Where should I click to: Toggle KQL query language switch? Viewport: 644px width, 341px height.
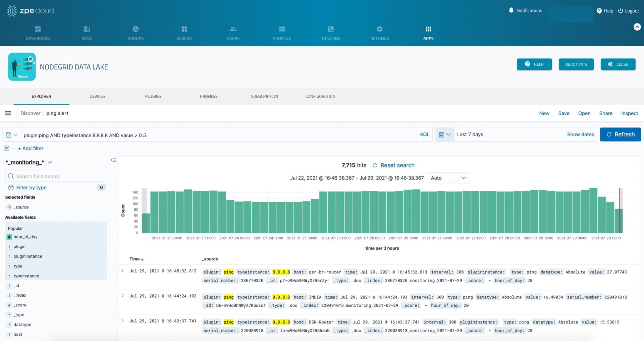(x=424, y=135)
